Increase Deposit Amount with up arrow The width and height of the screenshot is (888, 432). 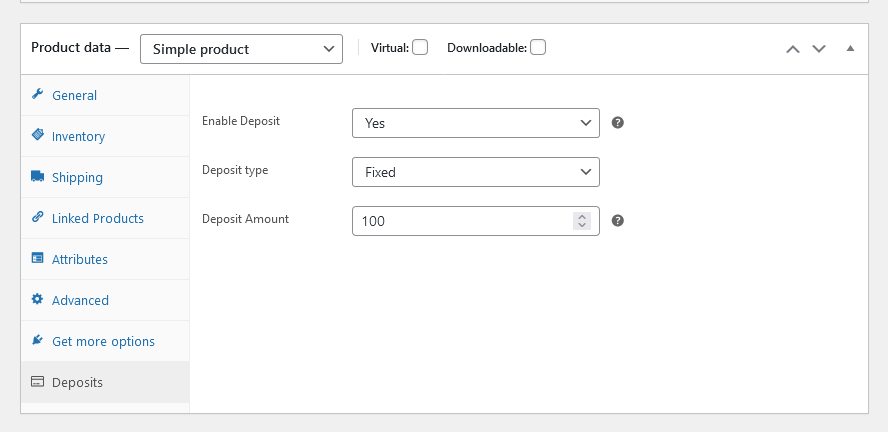(582, 216)
